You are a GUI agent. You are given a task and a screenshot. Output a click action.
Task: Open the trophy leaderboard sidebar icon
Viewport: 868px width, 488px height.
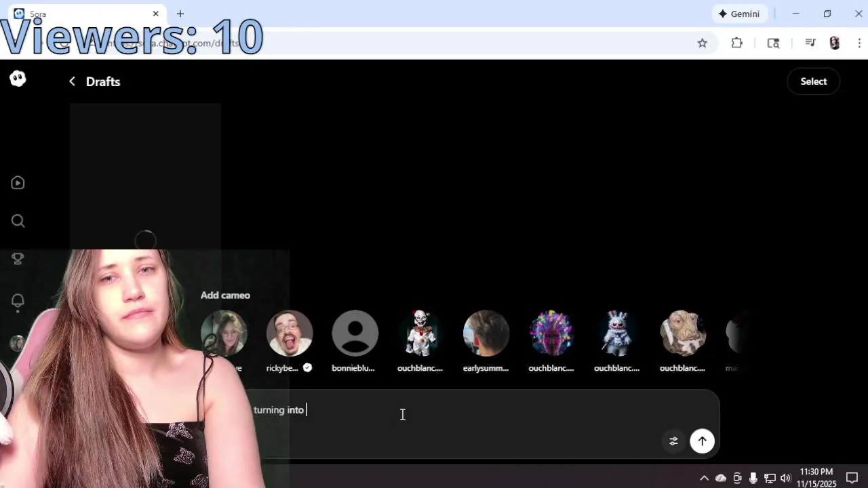pos(18,259)
